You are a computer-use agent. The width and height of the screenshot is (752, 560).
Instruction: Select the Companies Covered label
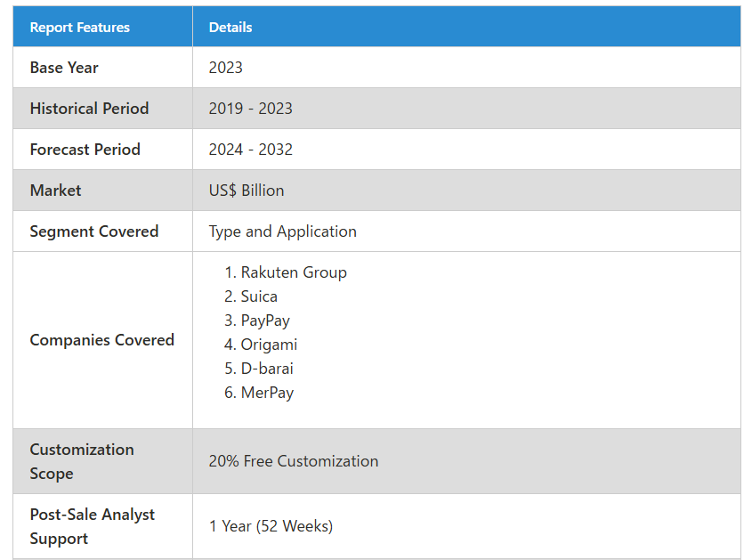point(101,340)
